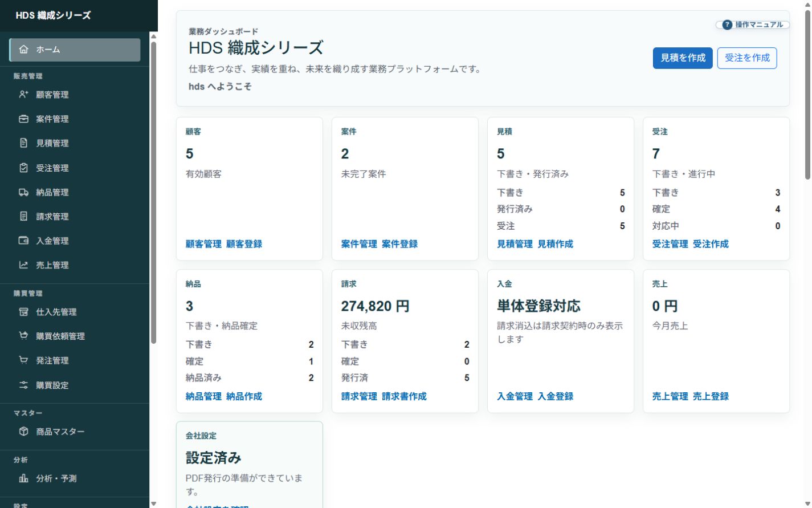Click the basket icon for 購買依頼管理
The width and height of the screenshot is (812, 508).
coord(23,336)
